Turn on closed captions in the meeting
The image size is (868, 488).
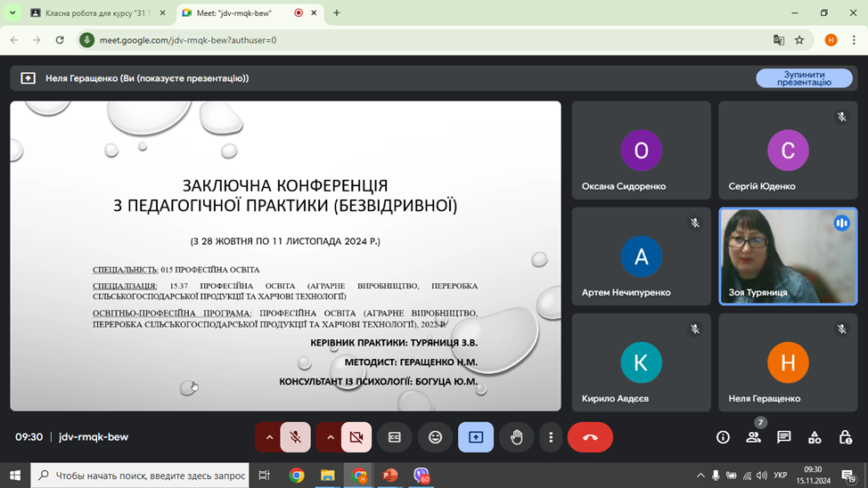click(x=394, y=437)
